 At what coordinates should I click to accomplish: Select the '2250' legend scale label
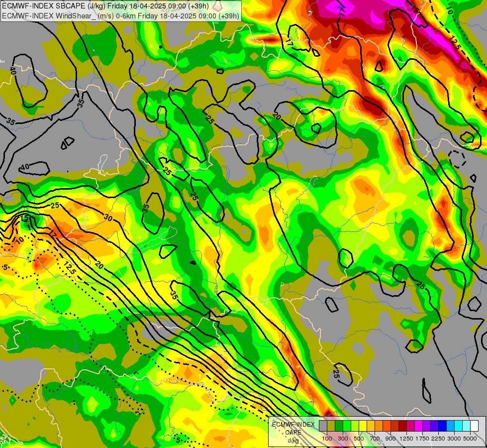tap(438, 439)
